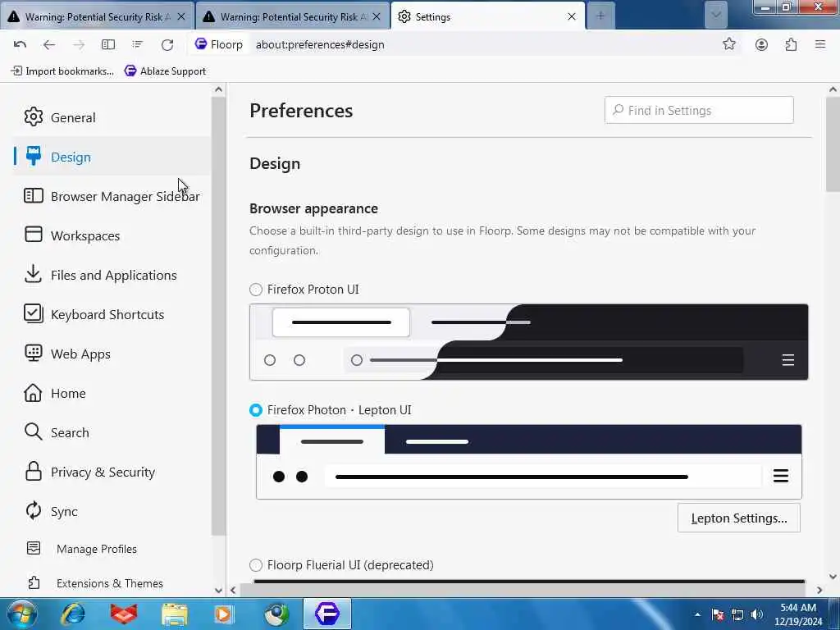The height and width of the screenshot is (630, 840).
Task: Open the red fox-head taskbar icon
Action: (124, 614)
